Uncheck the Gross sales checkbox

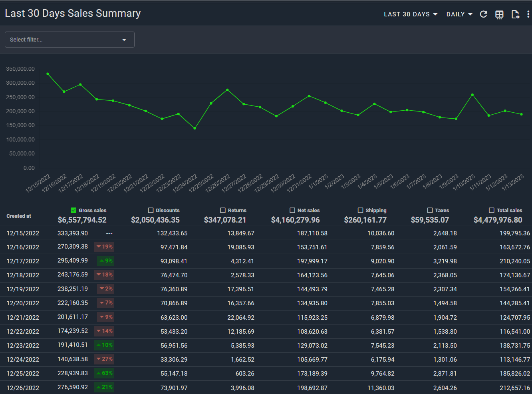[73, 210]
